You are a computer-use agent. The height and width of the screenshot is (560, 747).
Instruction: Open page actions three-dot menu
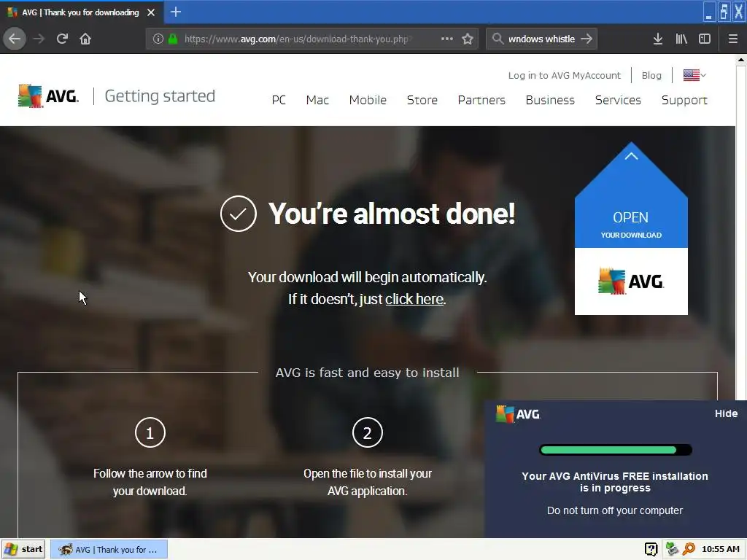[447, 39]
